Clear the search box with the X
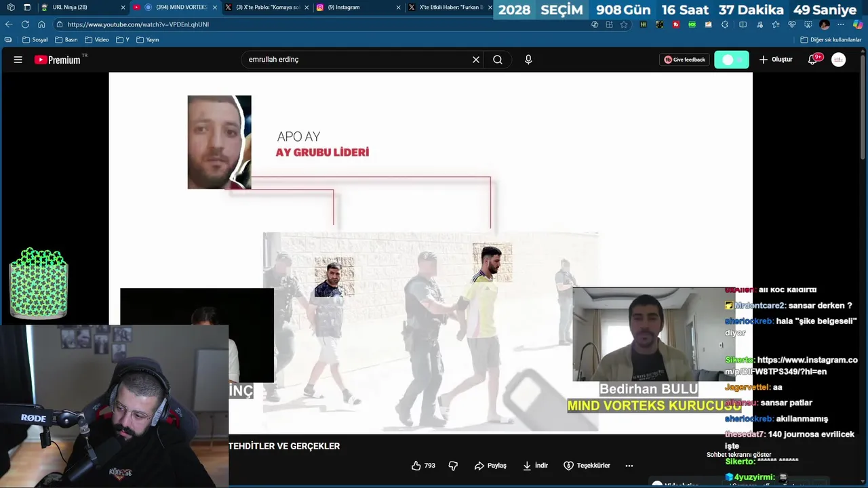Image resolution: width=868 pixels, height=488 pixels. click(x=476, y=60)
